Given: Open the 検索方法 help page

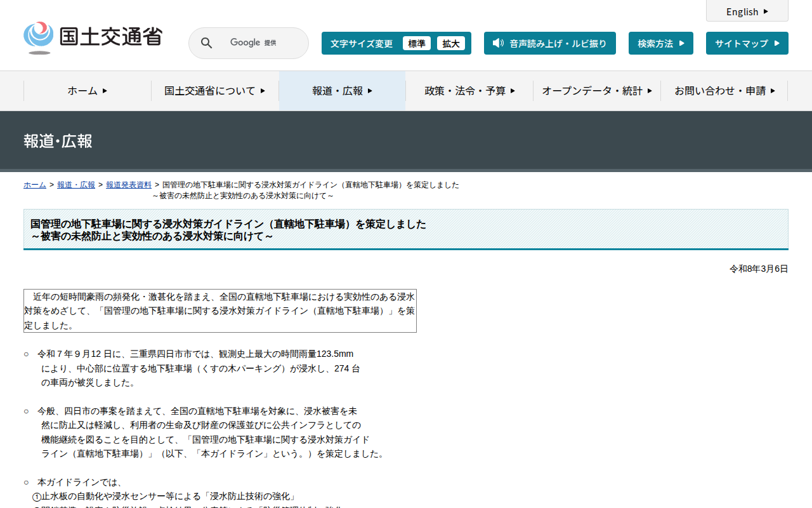Looking at the screenshot, I should pyautogui.click(x=661, y=43).
